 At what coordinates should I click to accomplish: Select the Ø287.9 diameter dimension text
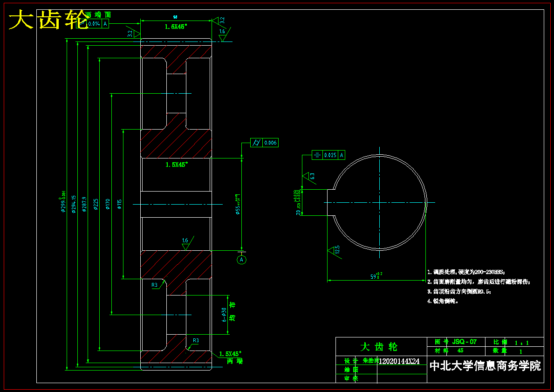(x=84, y=204)
